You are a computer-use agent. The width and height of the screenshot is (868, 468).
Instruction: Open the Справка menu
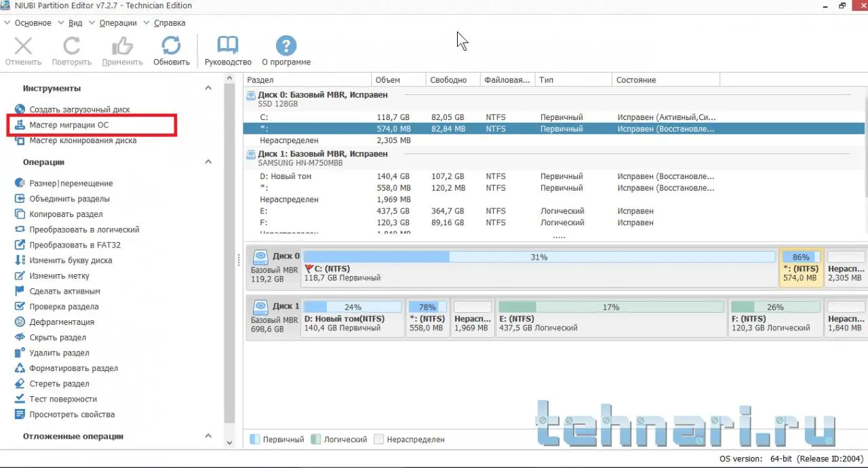click(x=170, y=23)
